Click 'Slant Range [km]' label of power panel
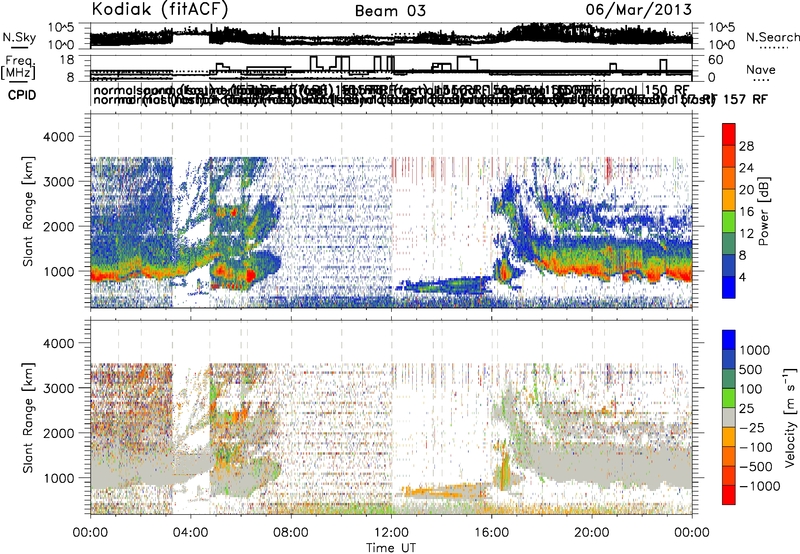This screenshot has height=554, width=800. click(x=28, y=211)
